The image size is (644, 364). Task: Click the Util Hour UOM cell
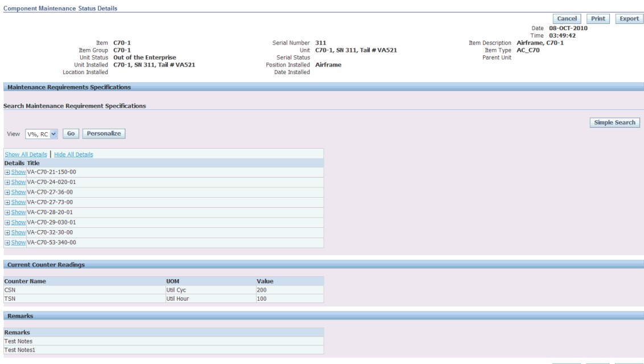point(210,298)
